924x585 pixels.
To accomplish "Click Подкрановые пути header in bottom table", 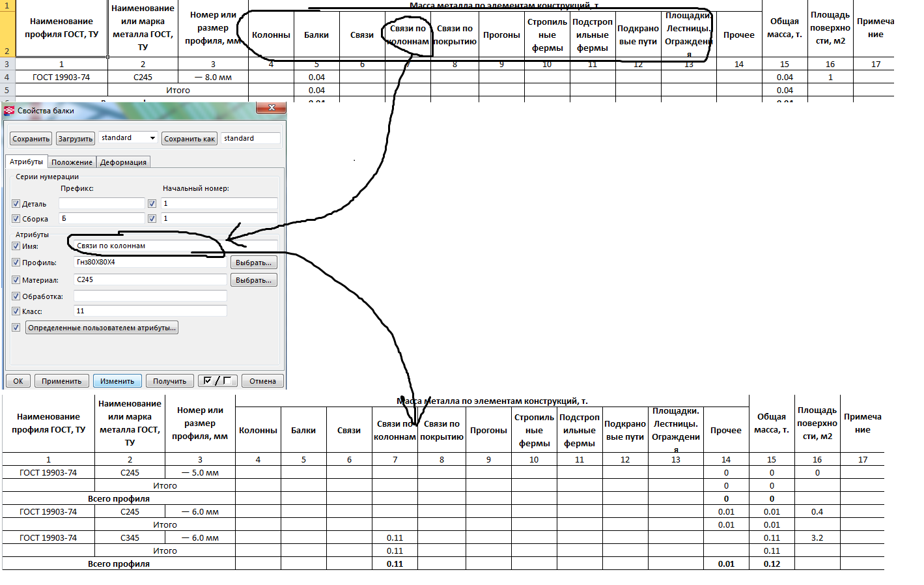I will (x=625, y=430).
